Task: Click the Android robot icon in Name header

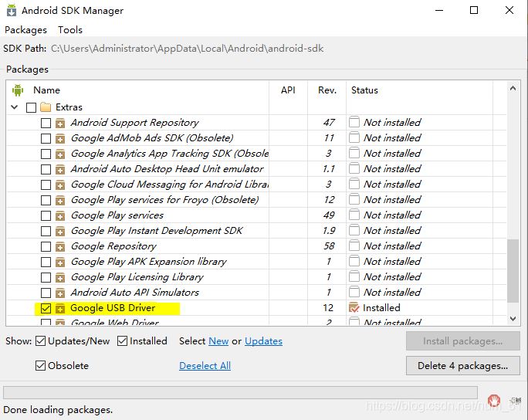Action: click(x=18, y=90)
